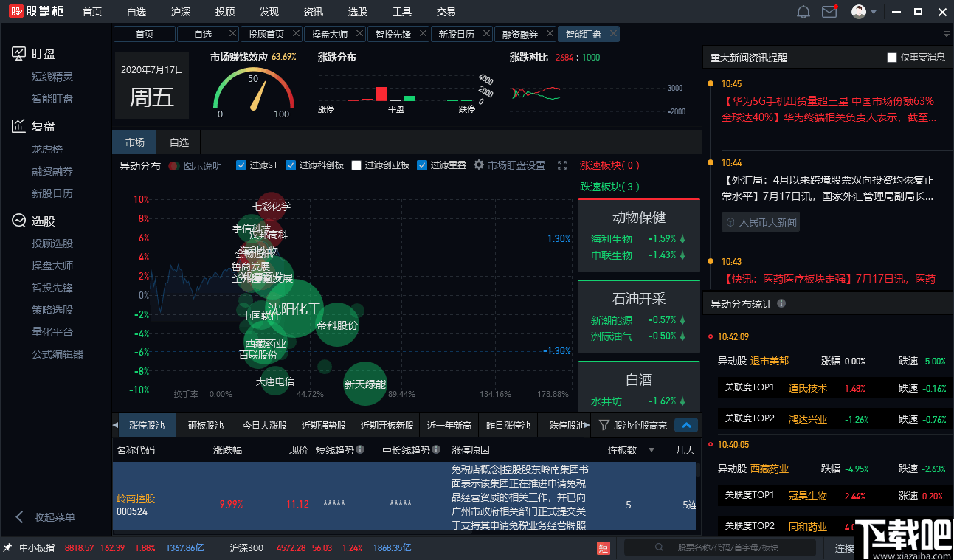Click the 跌速板块(3) label
This screenshot has width=954, height=560.
(x=610, y=187)
